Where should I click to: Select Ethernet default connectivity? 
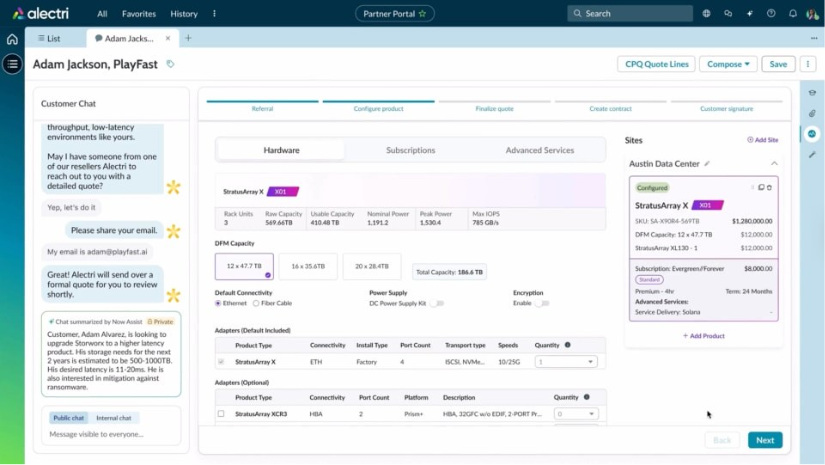218,304
